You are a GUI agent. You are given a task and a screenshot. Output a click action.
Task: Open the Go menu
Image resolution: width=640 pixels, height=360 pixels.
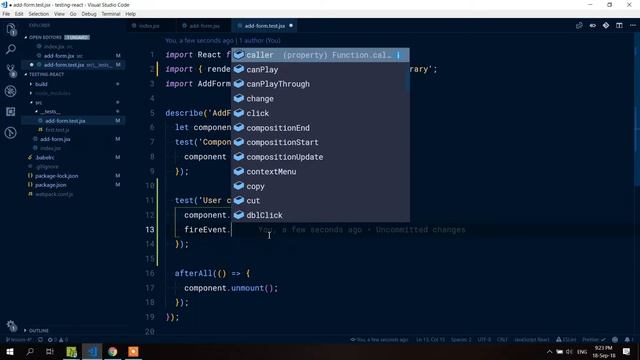[73, 14]
